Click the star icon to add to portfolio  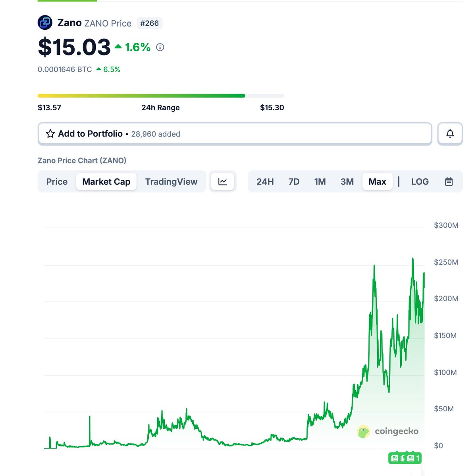click(50, 134)
